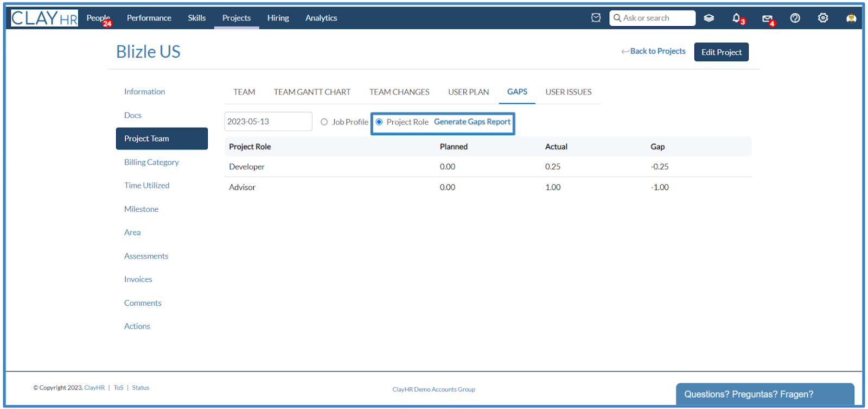Viewport: 868px width, 409px height.
Task: Open Comments in the sidebar
Action: 143,303
